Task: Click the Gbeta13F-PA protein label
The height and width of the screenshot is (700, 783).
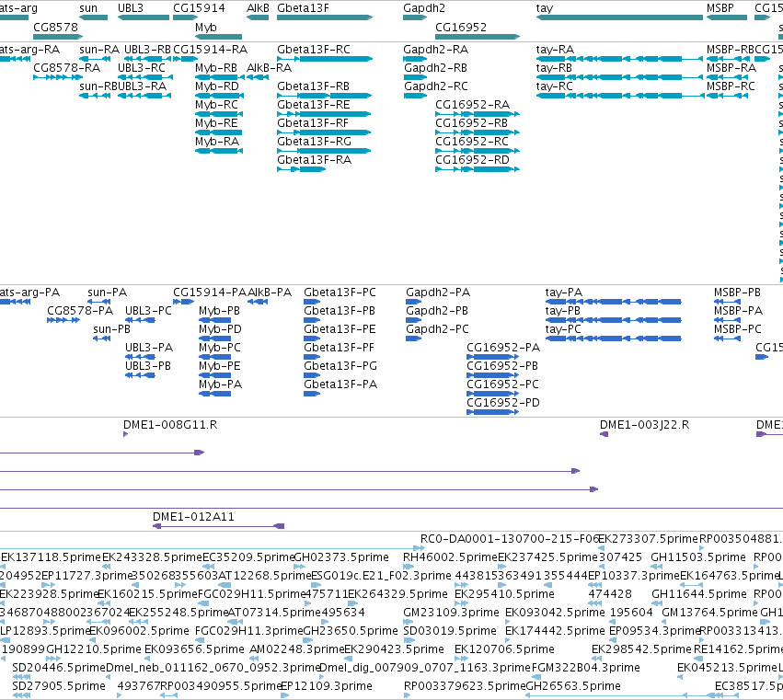Action: click(340, 384)
